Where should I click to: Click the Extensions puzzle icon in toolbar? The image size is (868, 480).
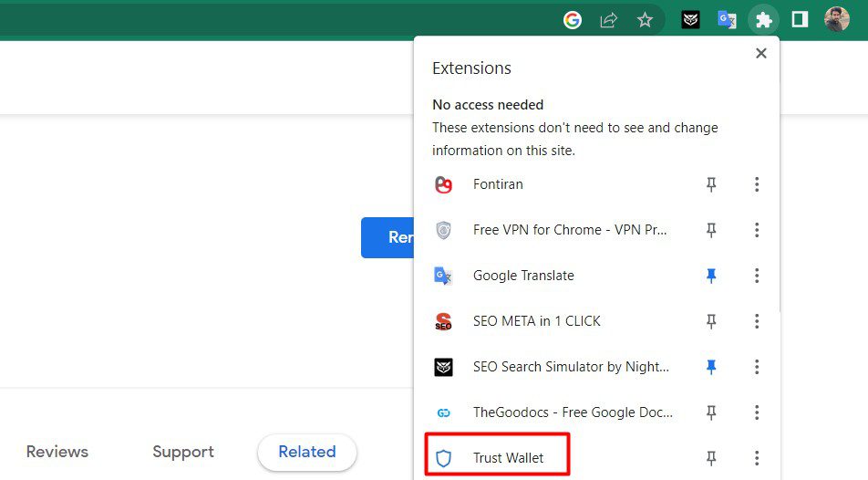(763, 19)
